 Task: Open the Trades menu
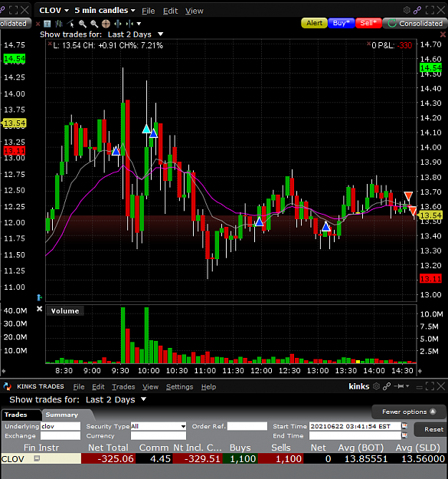tap(123, 387)
